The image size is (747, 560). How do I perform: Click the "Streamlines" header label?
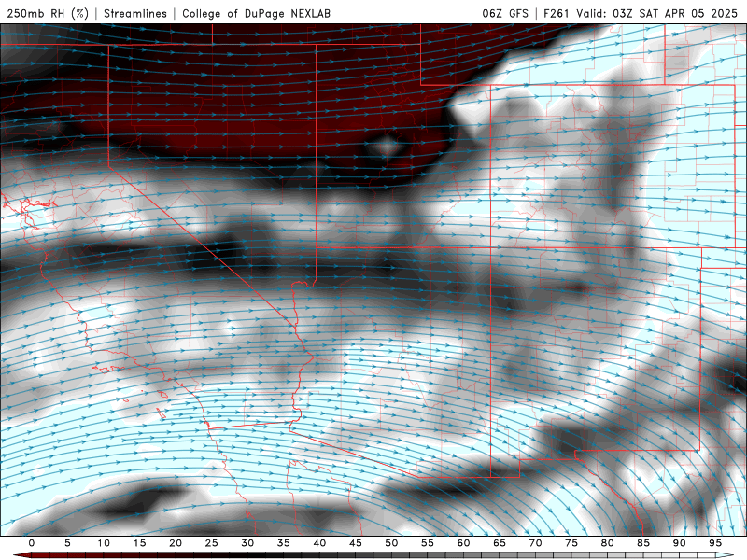click(135, 13)
